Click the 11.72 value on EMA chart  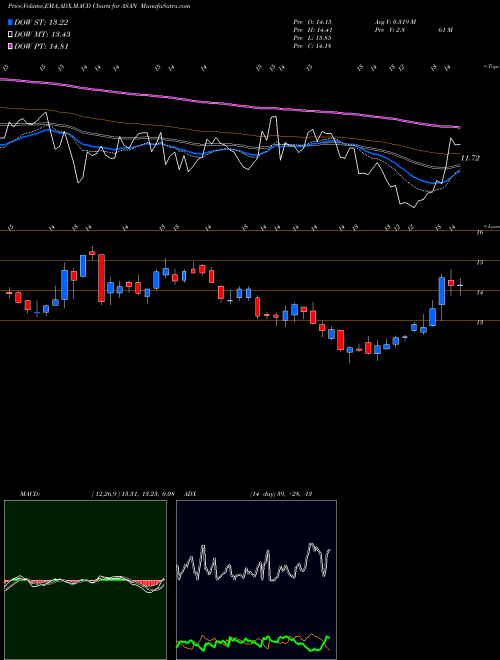[x=470, y=158]
